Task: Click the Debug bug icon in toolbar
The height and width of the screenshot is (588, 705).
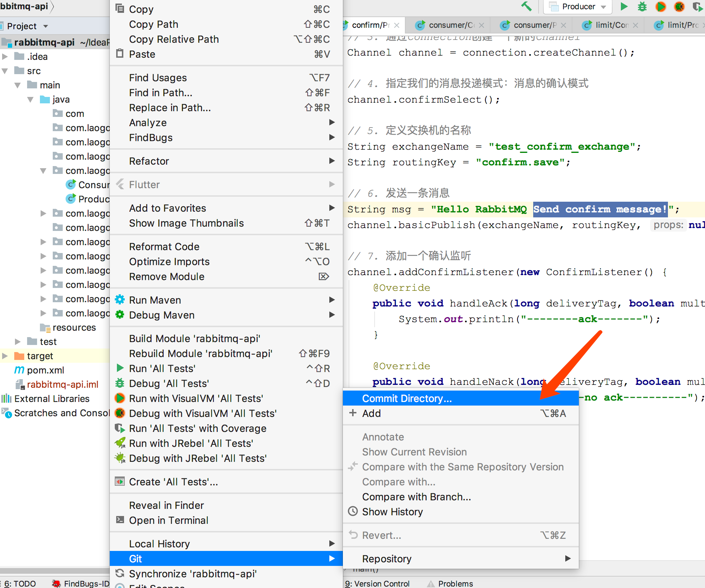Action: 642,6
